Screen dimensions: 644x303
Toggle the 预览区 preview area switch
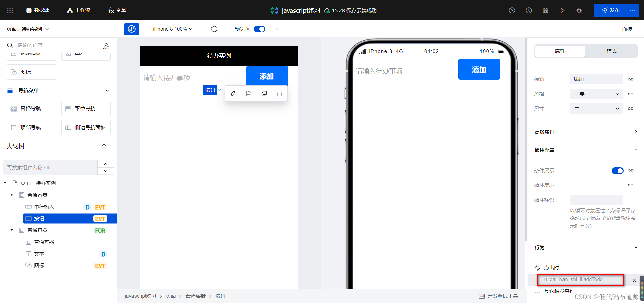(x=259, y=29)
